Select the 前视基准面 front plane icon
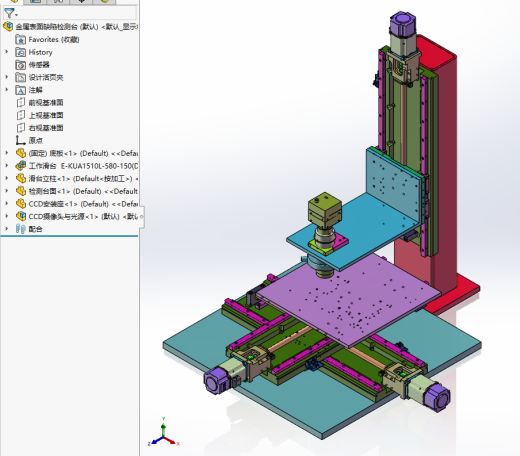Image resolution: width=520 pixels, height=456 pixels. pos(21,102)
